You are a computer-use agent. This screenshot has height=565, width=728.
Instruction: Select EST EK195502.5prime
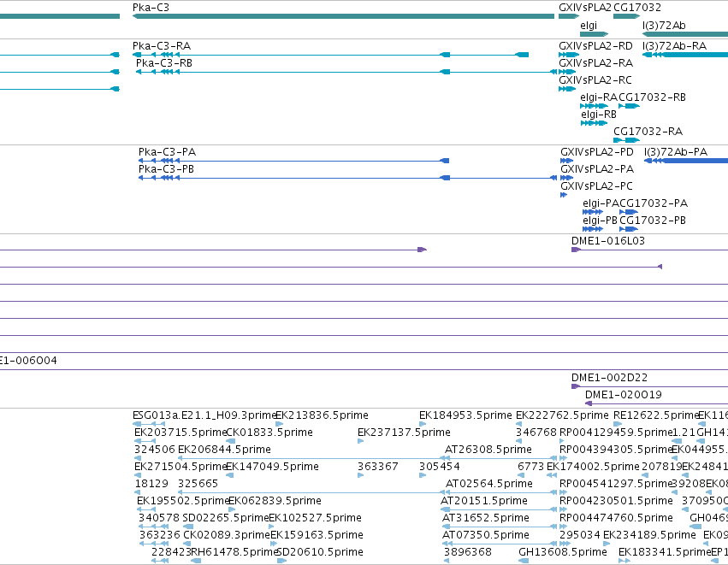tap(147, 509)
